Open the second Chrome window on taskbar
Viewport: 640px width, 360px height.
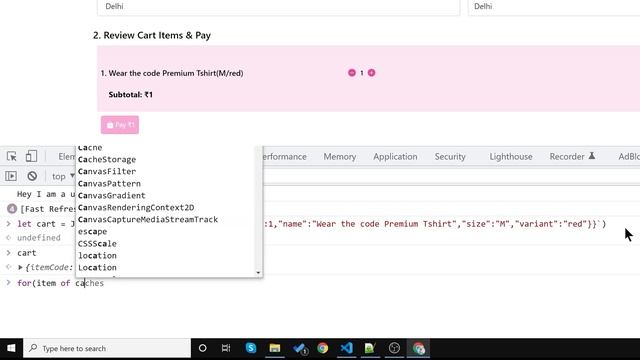click(x=418, y=348)
